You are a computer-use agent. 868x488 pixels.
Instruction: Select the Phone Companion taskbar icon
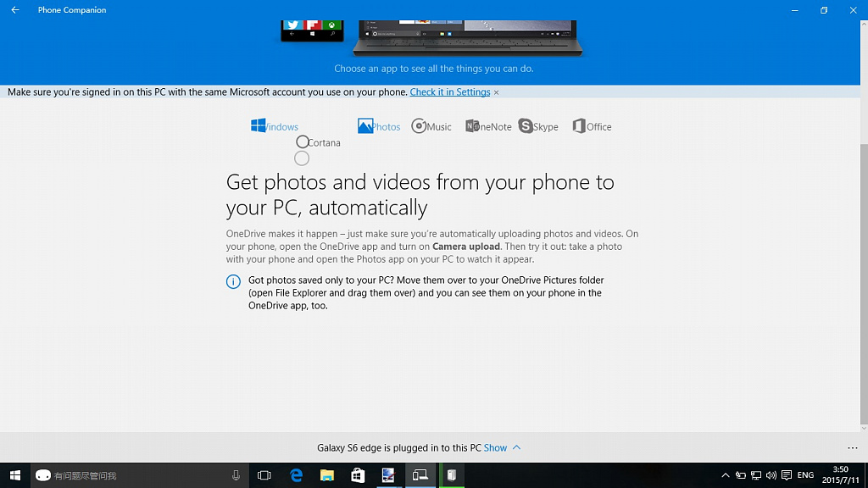coord(420,475)
